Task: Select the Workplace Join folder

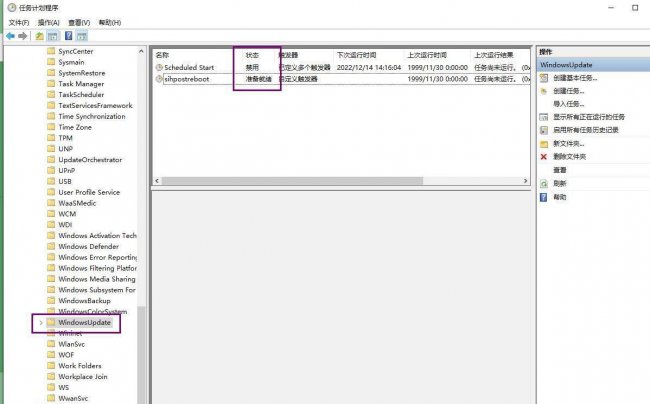Action: 83,376
